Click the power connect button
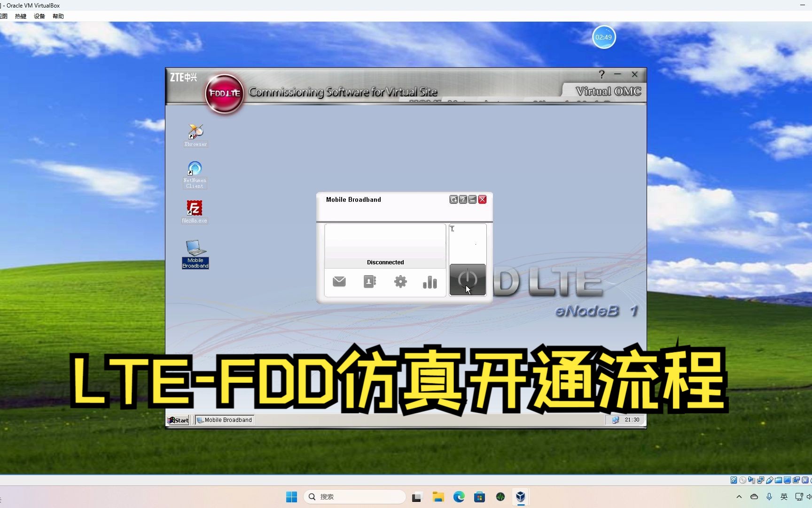 (468, 280)
